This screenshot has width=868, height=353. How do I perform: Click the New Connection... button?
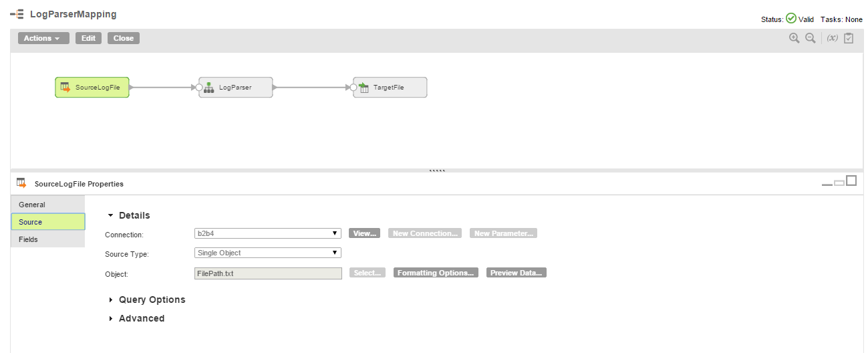(x=426, y=233)
